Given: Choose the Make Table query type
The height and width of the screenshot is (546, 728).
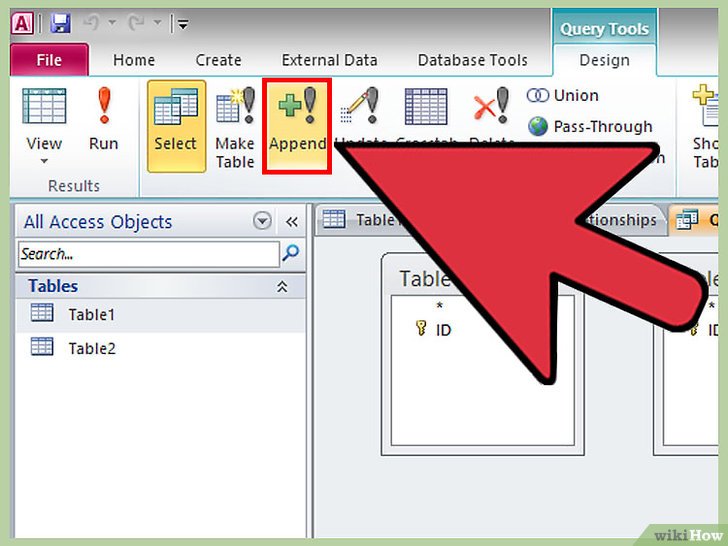Looking at the screenshot, I should 235,126.
